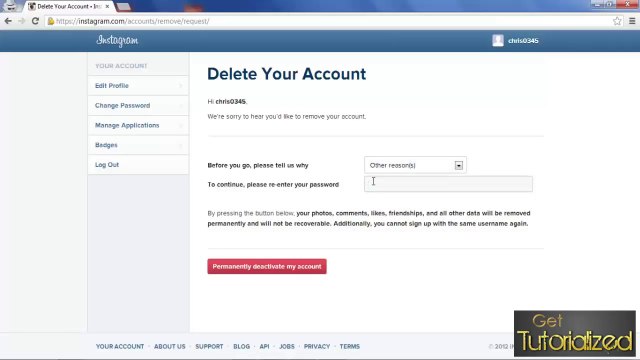Viewport: 640px width, 360px height.
Task: Focus the re-enter password field
Action: tap(448, 184)
